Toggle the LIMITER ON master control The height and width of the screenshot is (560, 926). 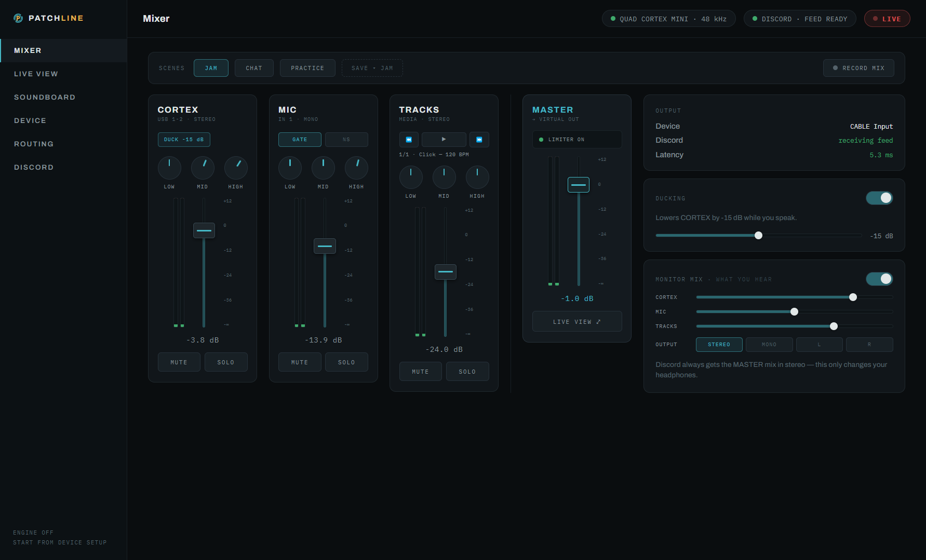tap(577, 140)
